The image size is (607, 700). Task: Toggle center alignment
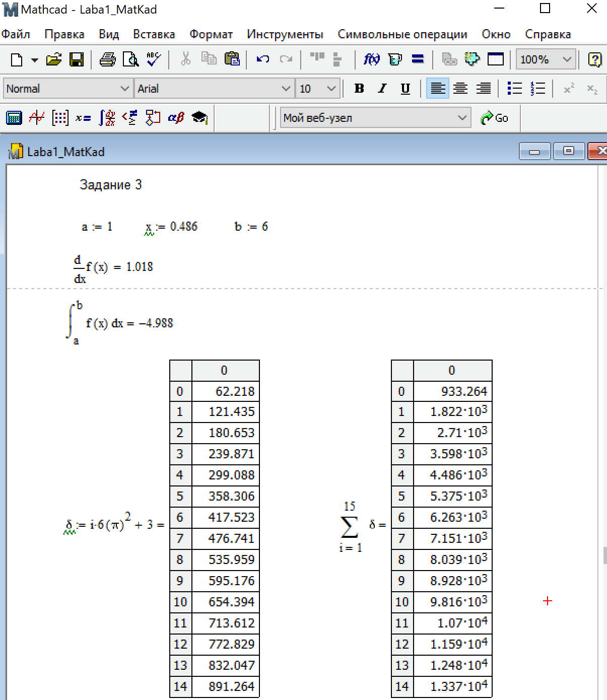coord(460,89)
